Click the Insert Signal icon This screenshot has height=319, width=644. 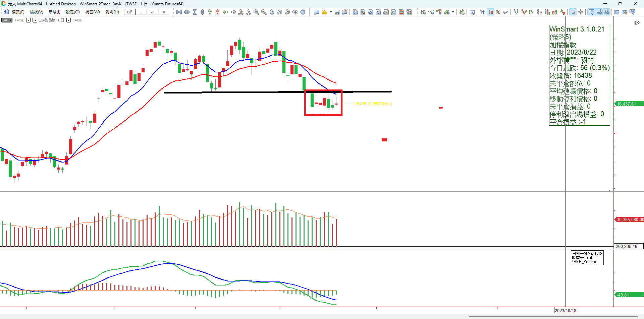pos(439,12)
